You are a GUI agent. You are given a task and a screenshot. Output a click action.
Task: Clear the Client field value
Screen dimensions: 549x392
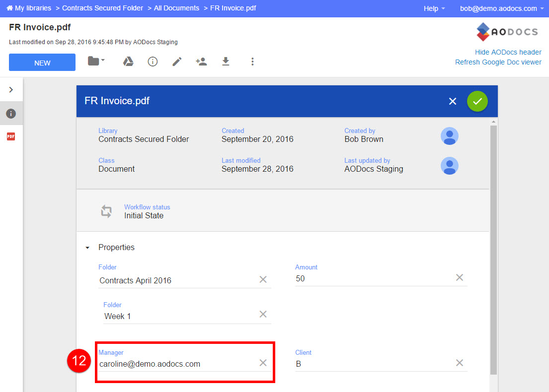click(460, 363)
